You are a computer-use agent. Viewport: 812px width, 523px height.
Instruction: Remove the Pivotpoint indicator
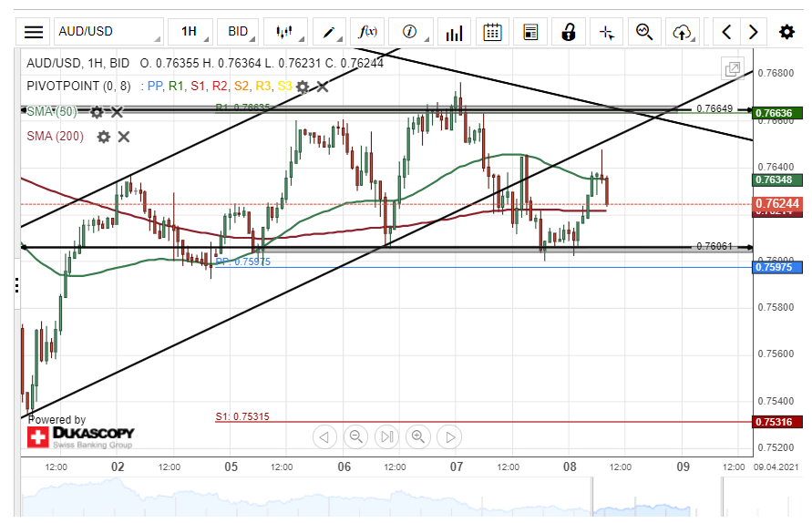322,87
